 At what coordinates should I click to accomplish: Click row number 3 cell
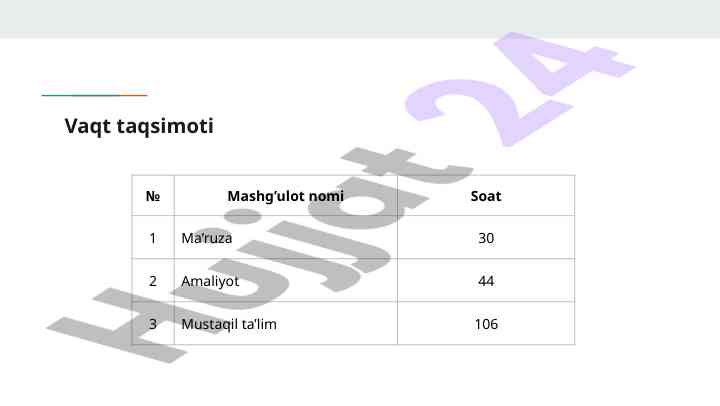pos(153,323)
